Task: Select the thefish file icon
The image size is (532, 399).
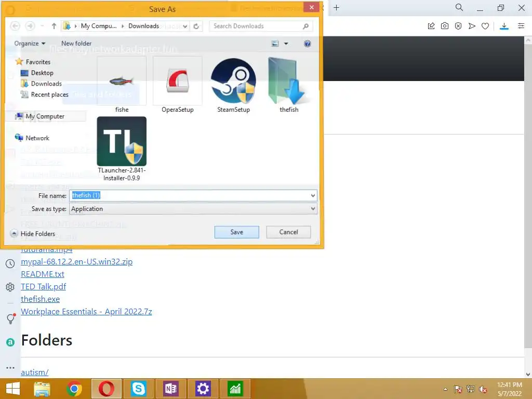Action: 289,85
